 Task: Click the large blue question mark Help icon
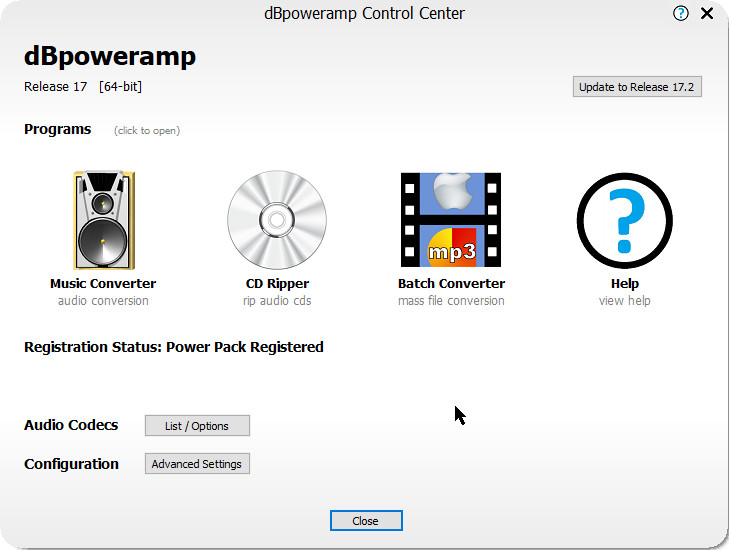click(x=624, y=220)
